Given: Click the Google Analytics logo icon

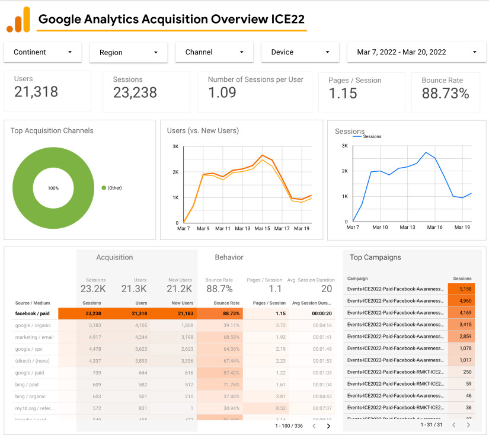Looking at the screenshot, I should point(18,20).
